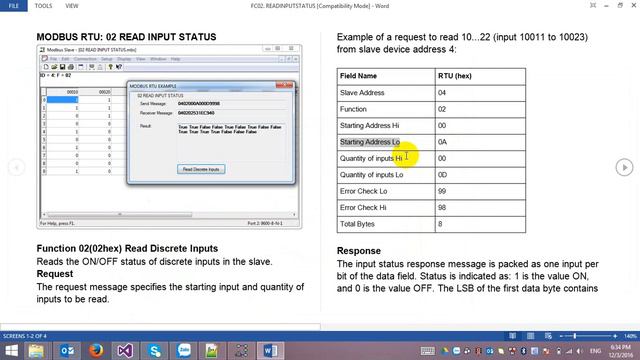Open Outlook from the taskbar

coord(67,351)
